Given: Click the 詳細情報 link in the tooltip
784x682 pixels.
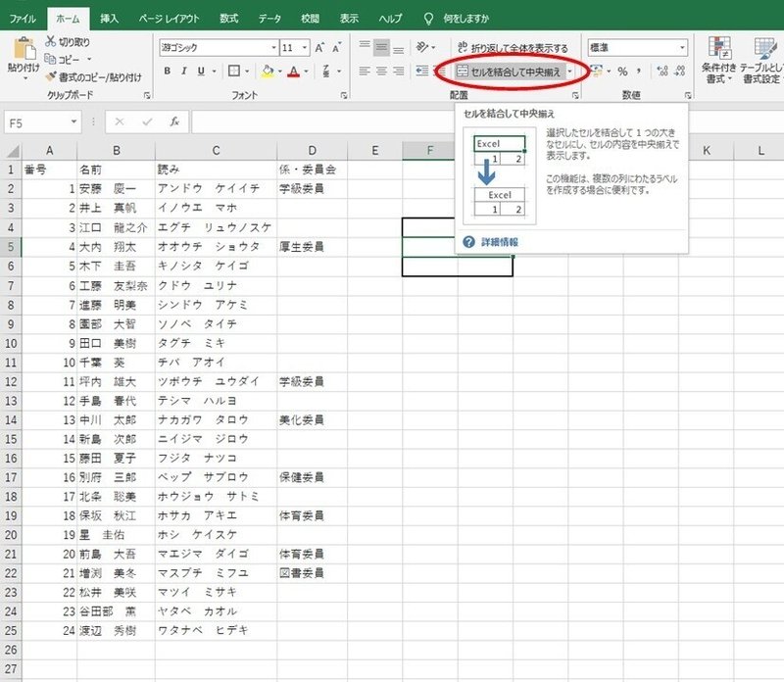Looking at the screenshot, I should 500,242.
